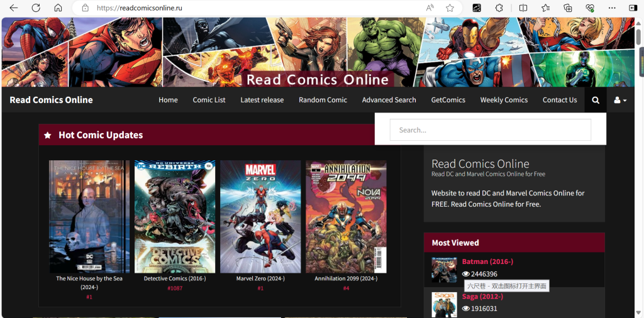Reload the page with the refresh icon
This screenshot has height=318, width=644.
click(36, 8)
